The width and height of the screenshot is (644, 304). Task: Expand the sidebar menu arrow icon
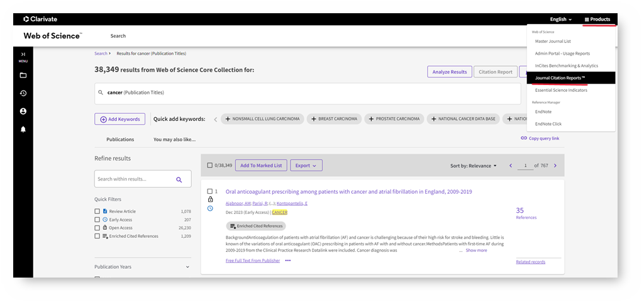[x=23, y=54]
